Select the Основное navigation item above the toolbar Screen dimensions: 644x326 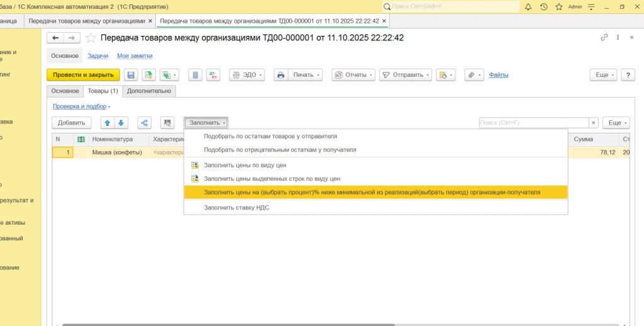[65, 55]
